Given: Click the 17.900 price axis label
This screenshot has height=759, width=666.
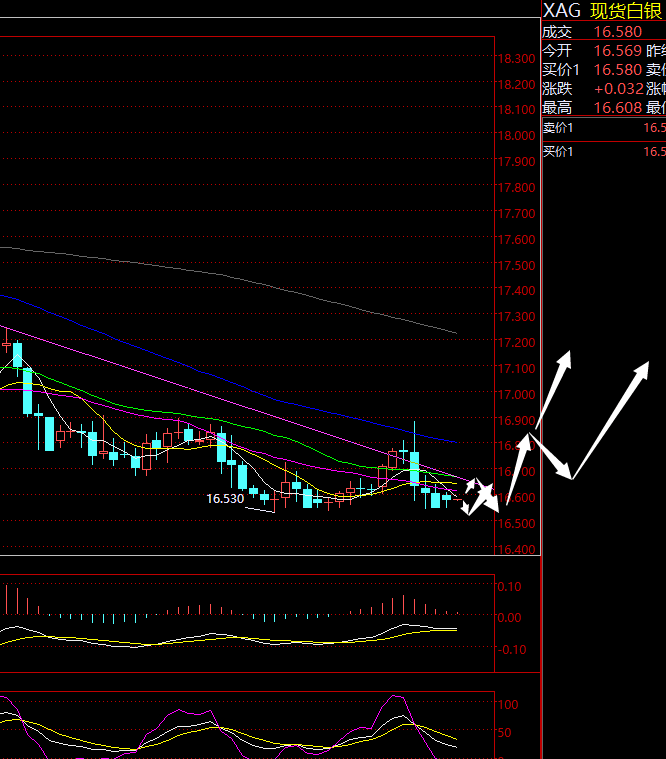Looking at the screenshot, I should [516, 162].
